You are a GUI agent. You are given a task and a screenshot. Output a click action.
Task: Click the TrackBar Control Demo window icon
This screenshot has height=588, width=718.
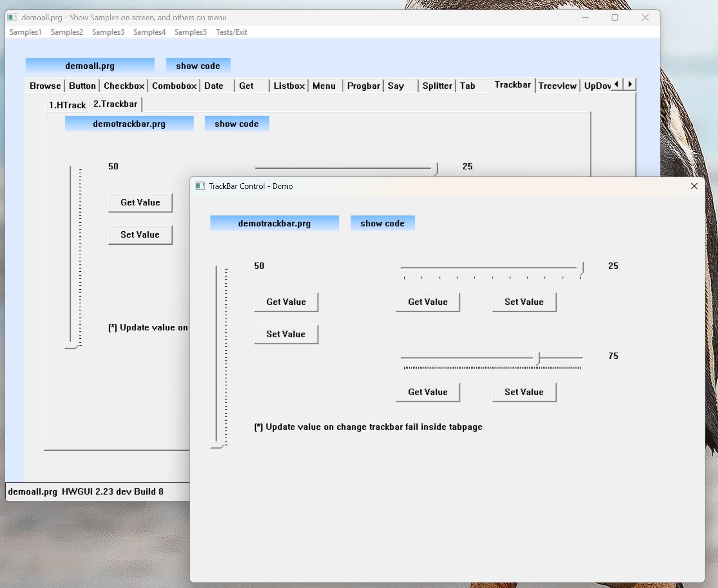200,186
